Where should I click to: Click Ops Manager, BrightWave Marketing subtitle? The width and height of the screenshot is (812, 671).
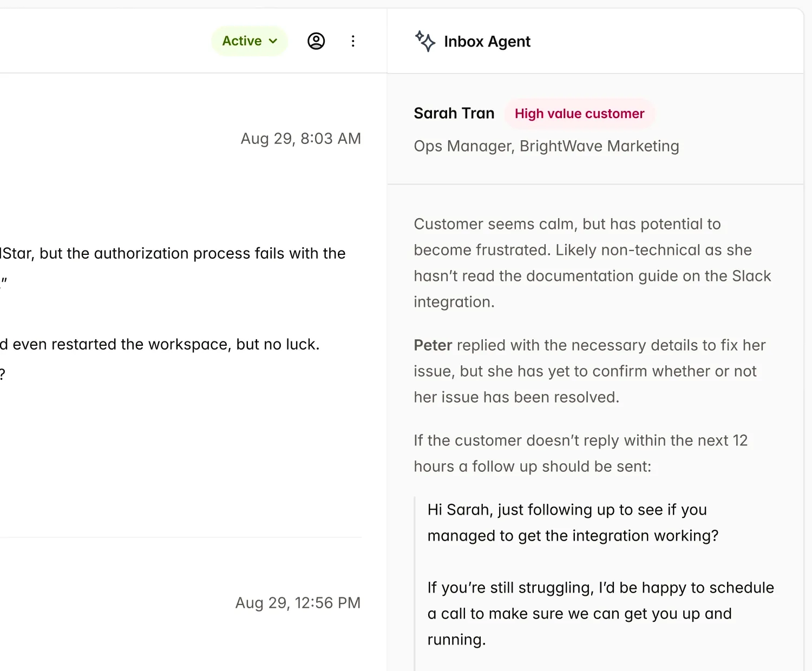click(x=546, y=146)
